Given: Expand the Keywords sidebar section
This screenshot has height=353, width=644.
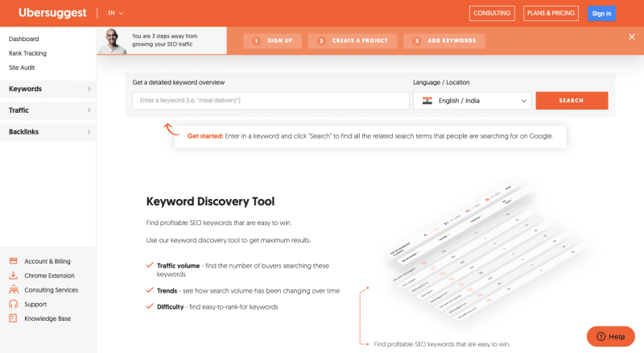Looking at the screenshot, I should click(x=48, y=89).
